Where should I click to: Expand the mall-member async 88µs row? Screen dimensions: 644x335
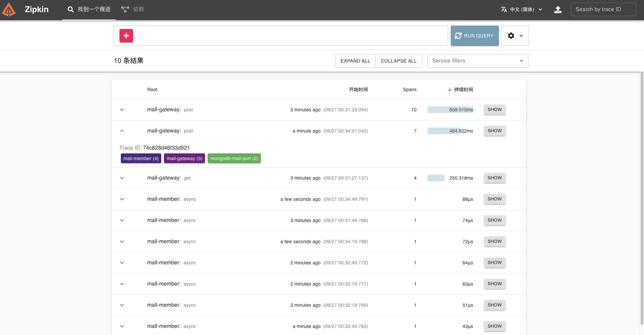pos(122,199)
